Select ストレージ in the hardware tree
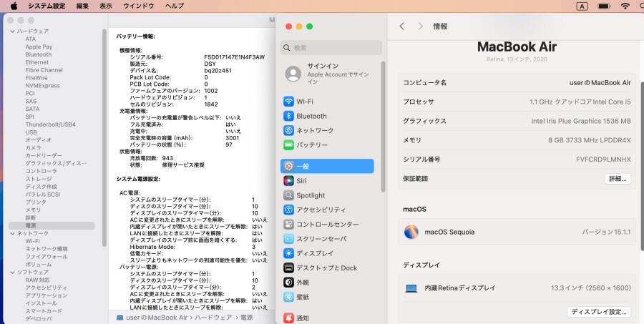The image size is (644, 324). (39, 179)
